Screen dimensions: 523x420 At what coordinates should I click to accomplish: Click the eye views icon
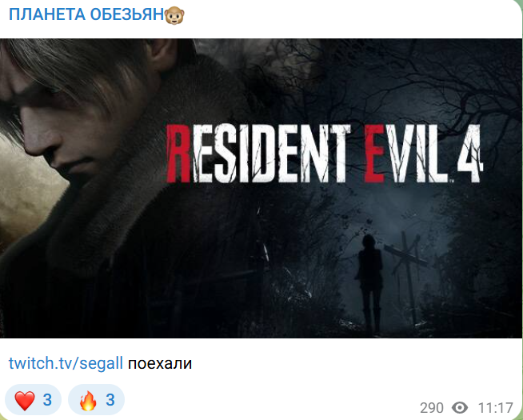pos(460,408)
